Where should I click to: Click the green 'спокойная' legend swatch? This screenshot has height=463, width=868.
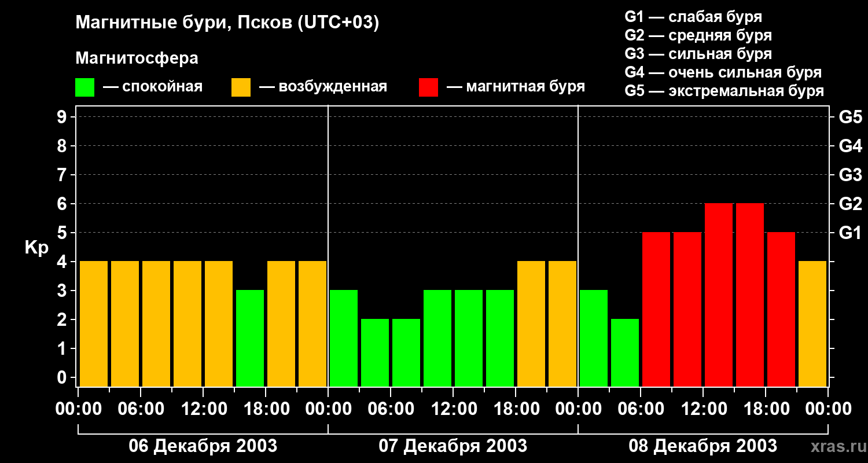coord(84,87)
